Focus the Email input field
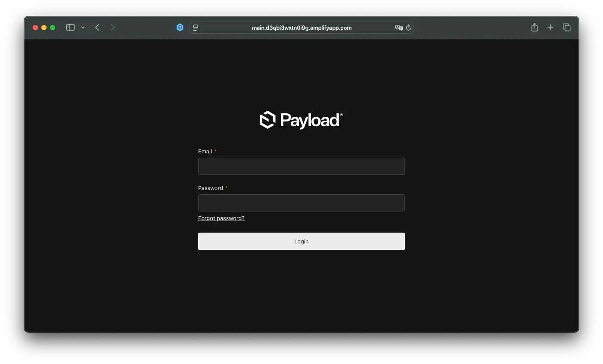 [x=301, y=166]
